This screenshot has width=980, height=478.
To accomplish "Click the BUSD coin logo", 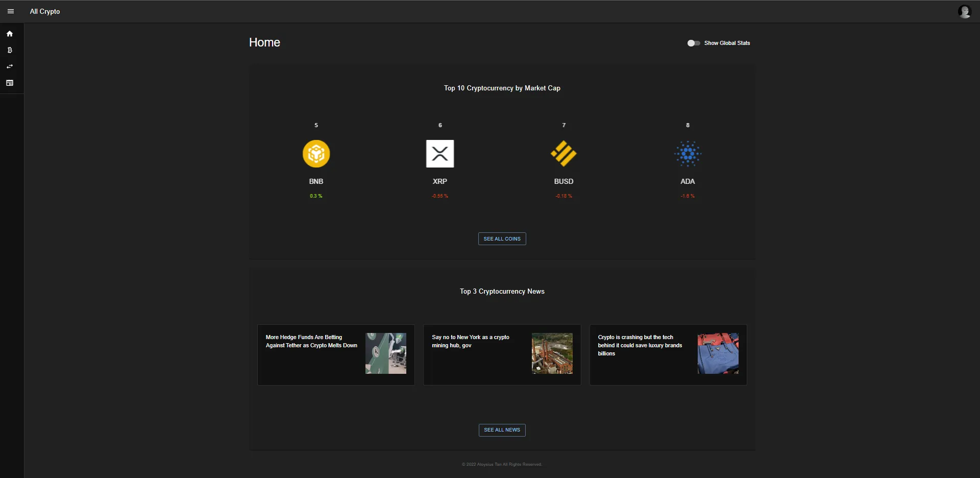I will pyautogui.click(x=563, y=153).
